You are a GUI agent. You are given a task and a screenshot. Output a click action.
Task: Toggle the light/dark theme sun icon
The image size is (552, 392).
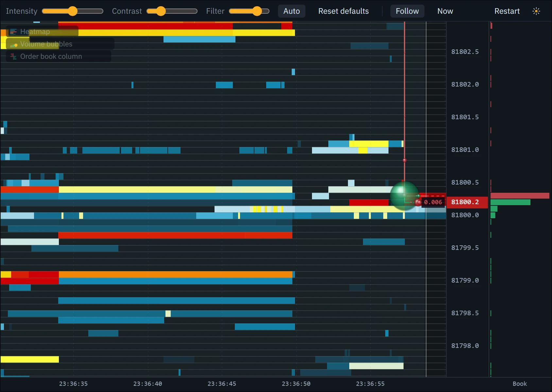pos(536,11)
